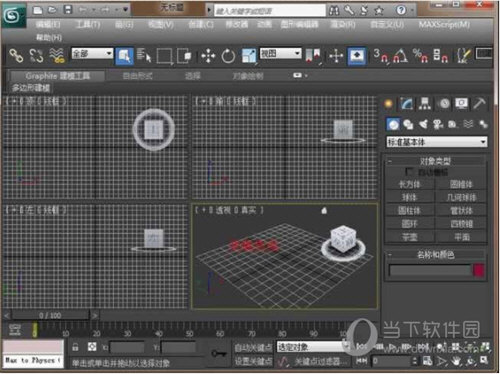Open the 帮助(H) menu
The image size is (500, 374).
point(49,37)
